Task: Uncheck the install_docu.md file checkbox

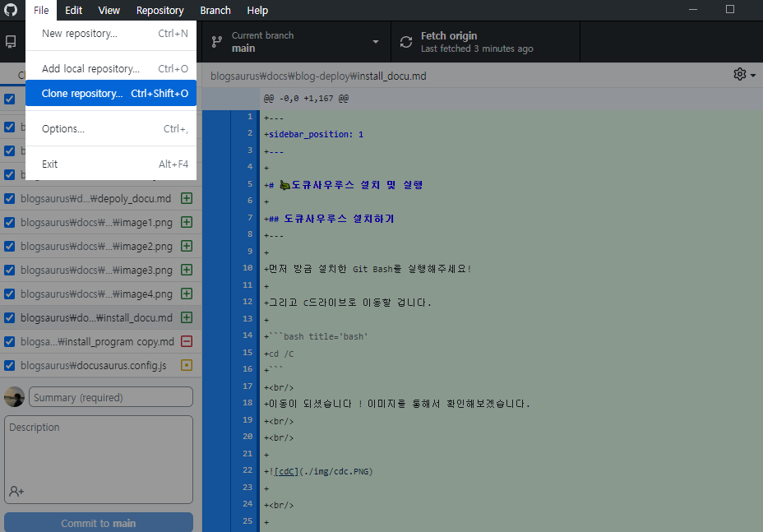Action: [x=9, y=318]
